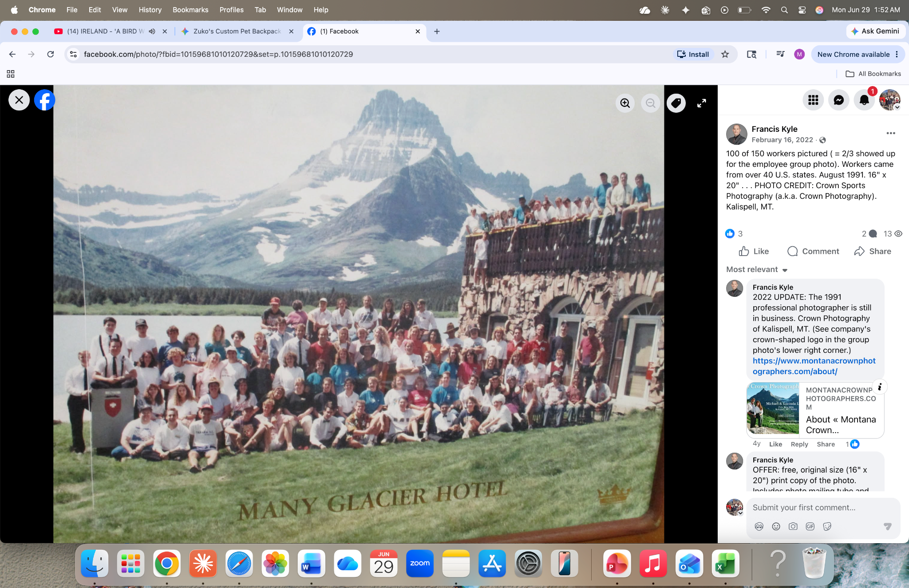Reply to the 2022 UPDATE comment

click(799, 444)
